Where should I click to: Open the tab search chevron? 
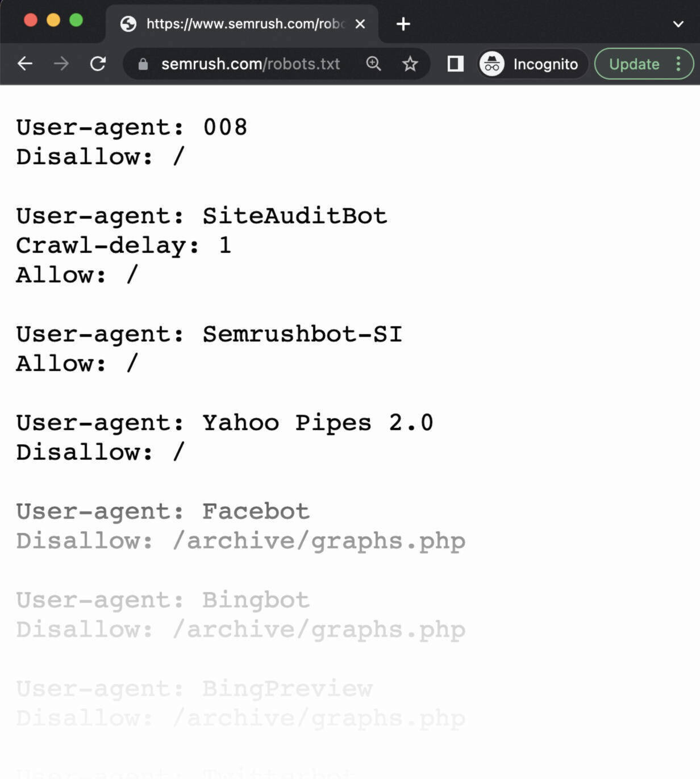[677, 24]
